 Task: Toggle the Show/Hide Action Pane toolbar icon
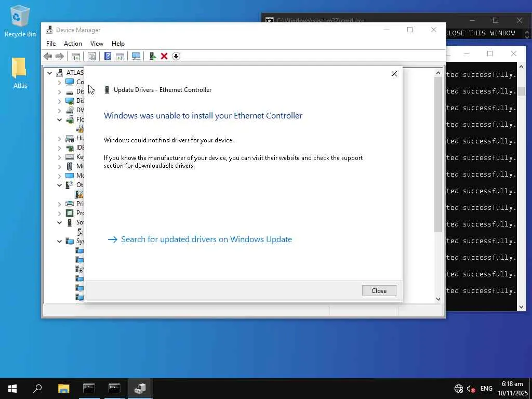click(x=120, y=56)
